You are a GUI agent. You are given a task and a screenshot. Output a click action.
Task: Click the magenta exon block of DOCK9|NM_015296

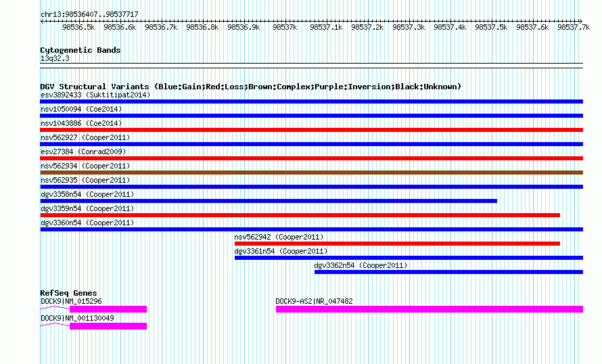tap(108, 309)
